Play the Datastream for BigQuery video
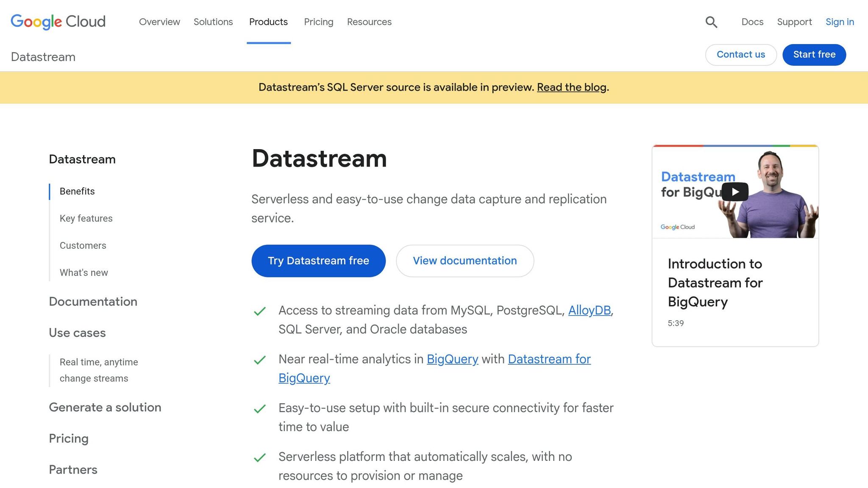868x488 pixels. [735, 191]
